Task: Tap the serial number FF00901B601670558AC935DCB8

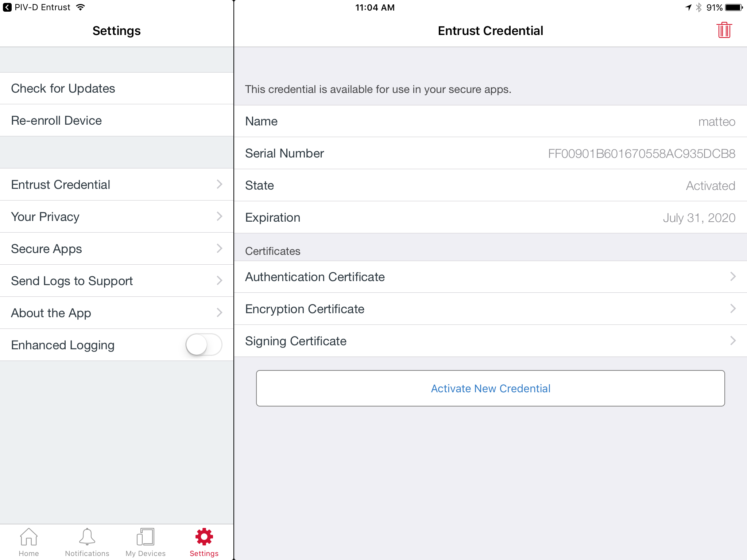Action: pos(642,153)
